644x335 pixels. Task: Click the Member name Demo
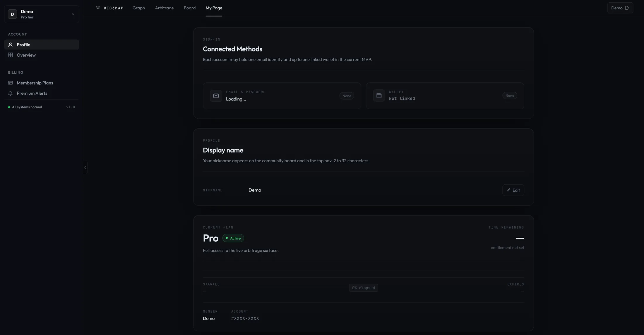[209, 319]
